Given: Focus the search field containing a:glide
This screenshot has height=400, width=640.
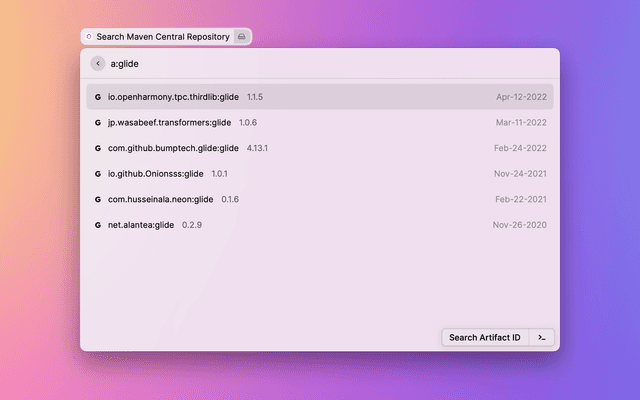Looking at the screenshot, I should (x=320, y=63).
